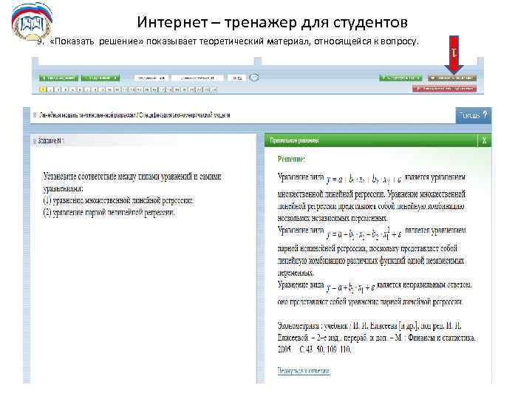The width and height of the screenshot is (532, 399).
Task: Click the timer field showing elapsed time
Action: 237,78
